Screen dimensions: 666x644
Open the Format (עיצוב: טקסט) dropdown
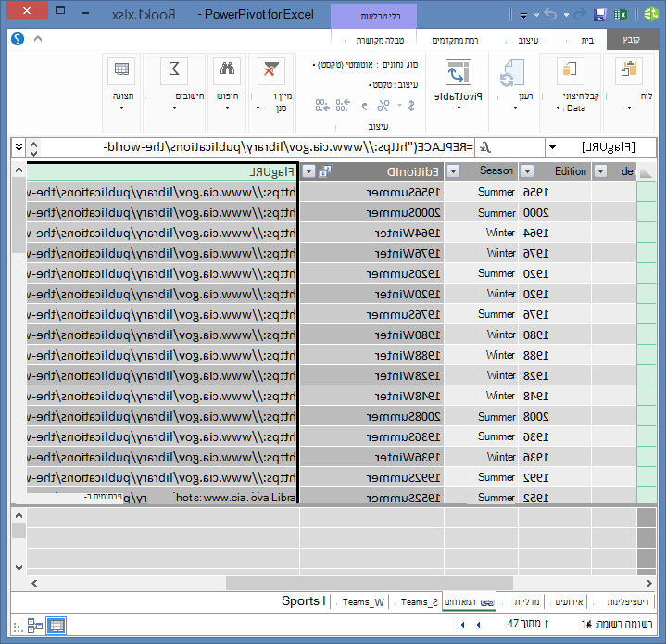[x=393, y=85]
